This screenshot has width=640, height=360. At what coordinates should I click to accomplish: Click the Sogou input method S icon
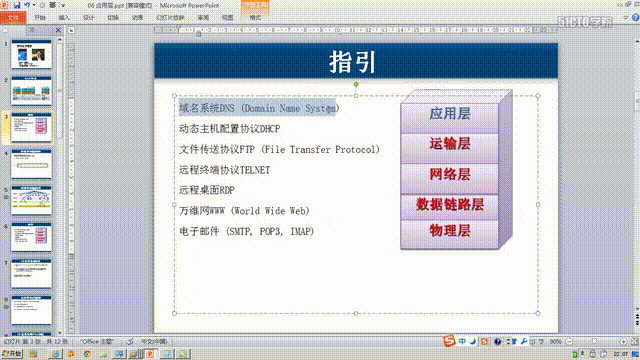click(x=449, y=341)
